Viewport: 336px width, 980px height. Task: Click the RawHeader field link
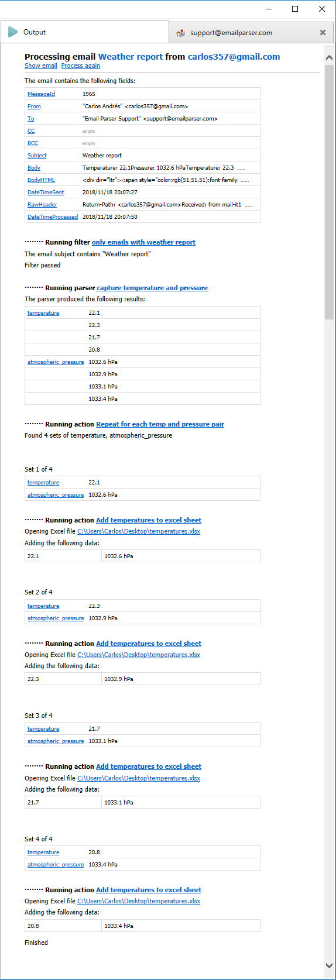point(42,205)
